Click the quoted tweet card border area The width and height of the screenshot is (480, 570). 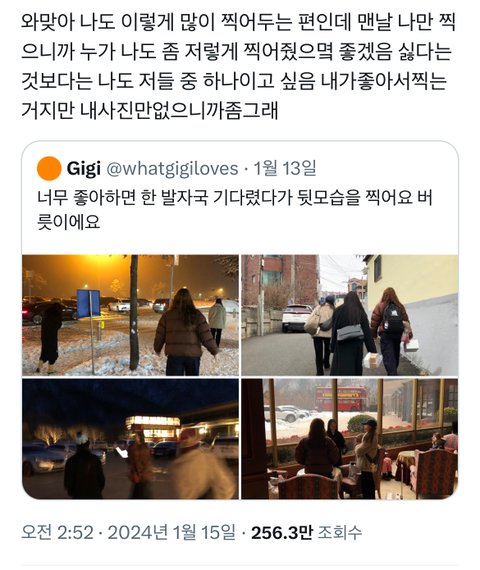(240, 320)
